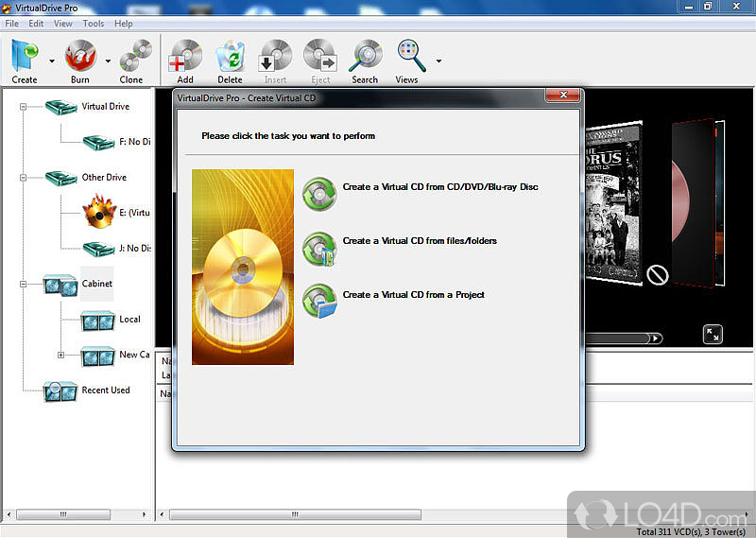The width and height of the screenshot is (756, 538).
Task: Select the Local cabinet in tree
Action: (x=129, y=320)
